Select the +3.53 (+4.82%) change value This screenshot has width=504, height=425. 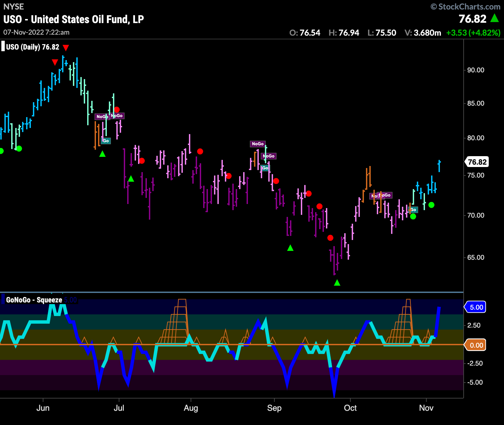pyautogui.click(x=473, y=33)
